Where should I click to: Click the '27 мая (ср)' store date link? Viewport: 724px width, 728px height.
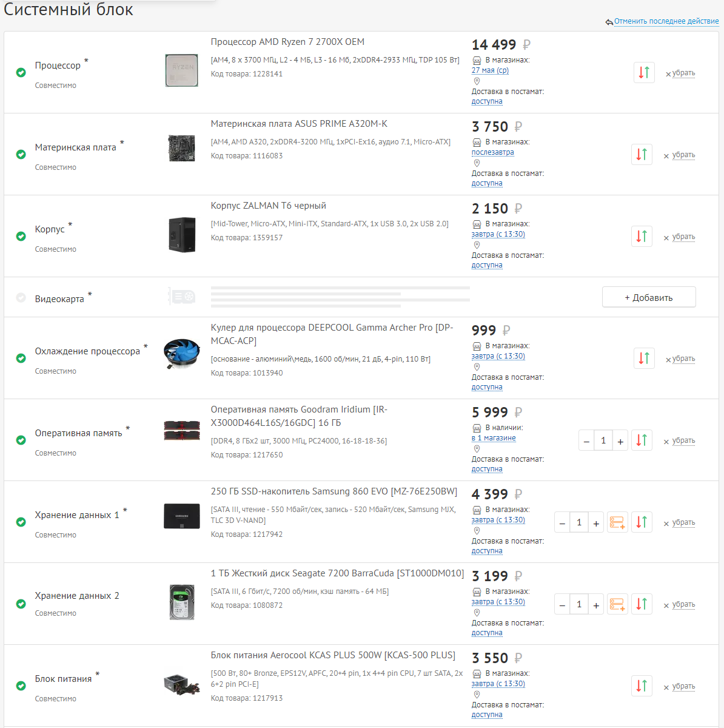tap(490, 70)
